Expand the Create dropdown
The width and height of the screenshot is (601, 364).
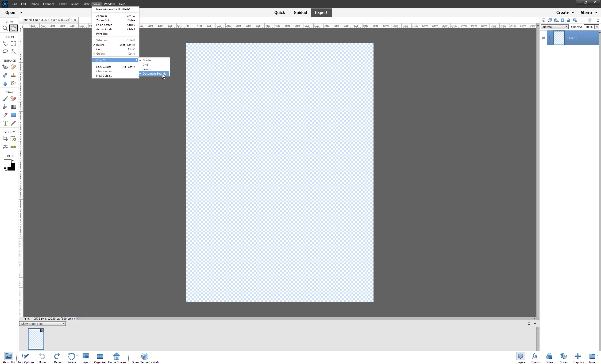click(x=565, y=12)
